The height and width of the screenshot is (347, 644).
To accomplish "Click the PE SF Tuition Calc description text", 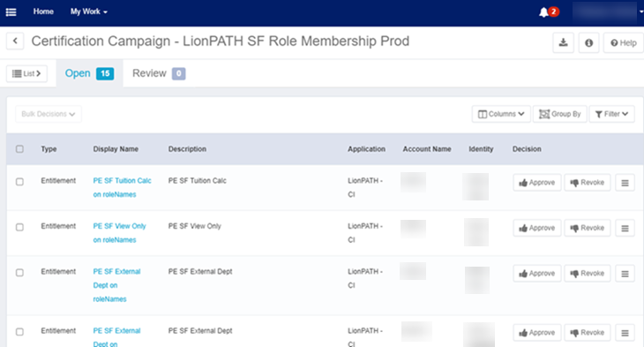I will tap(197, 180).
